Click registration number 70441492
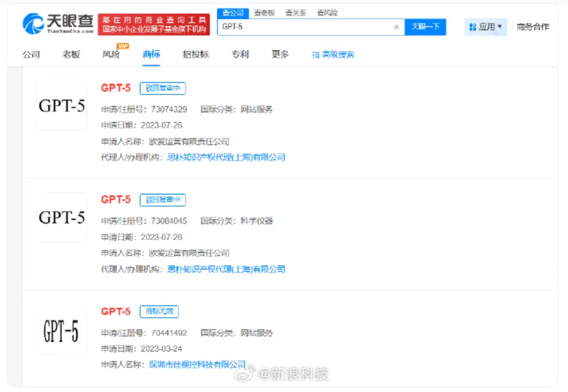Screen dimensions: 568x392 [169, 333]
